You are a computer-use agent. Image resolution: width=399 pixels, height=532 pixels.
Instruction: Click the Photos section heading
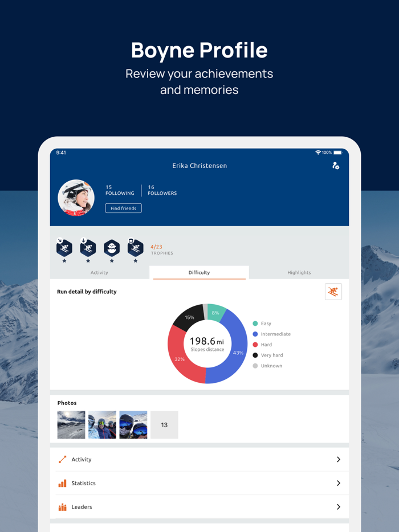(x=67, y=403)
